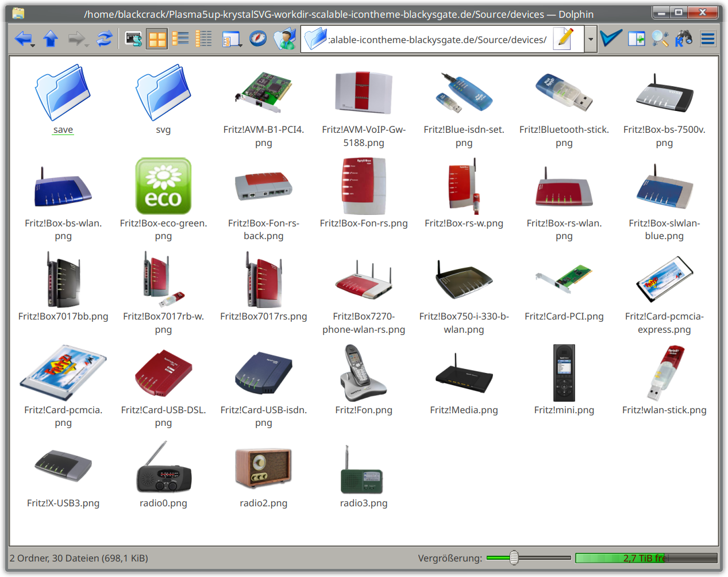Select Fritz!Box7017rb-w.png file icon
This screenshot has height=577, width=728.
pos(163,279)
